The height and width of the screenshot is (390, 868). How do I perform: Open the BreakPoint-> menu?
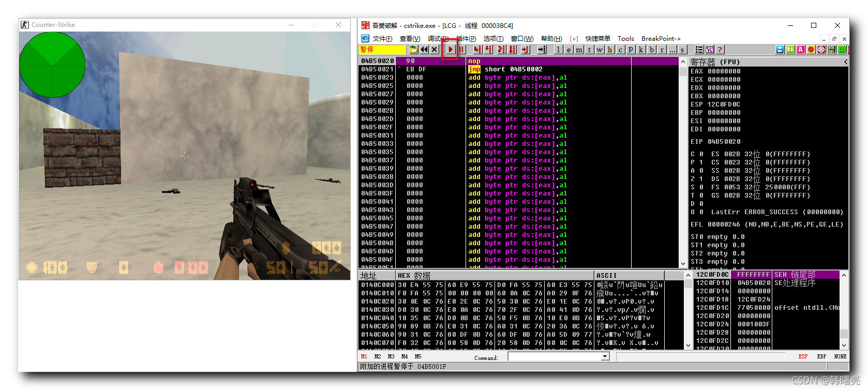pos(661,39)
